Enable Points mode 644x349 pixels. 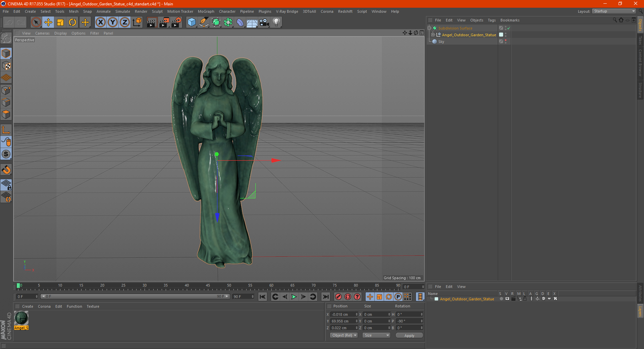click(x=6, y=90)
